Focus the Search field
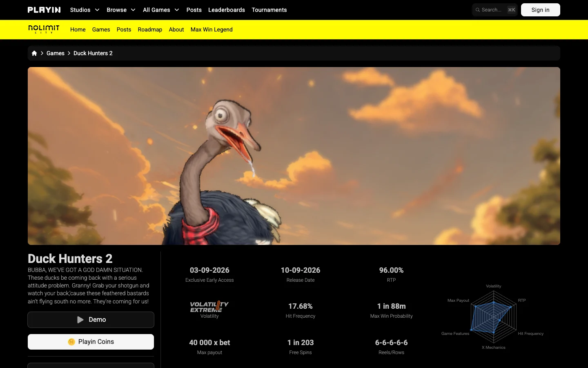 point(495,10)
